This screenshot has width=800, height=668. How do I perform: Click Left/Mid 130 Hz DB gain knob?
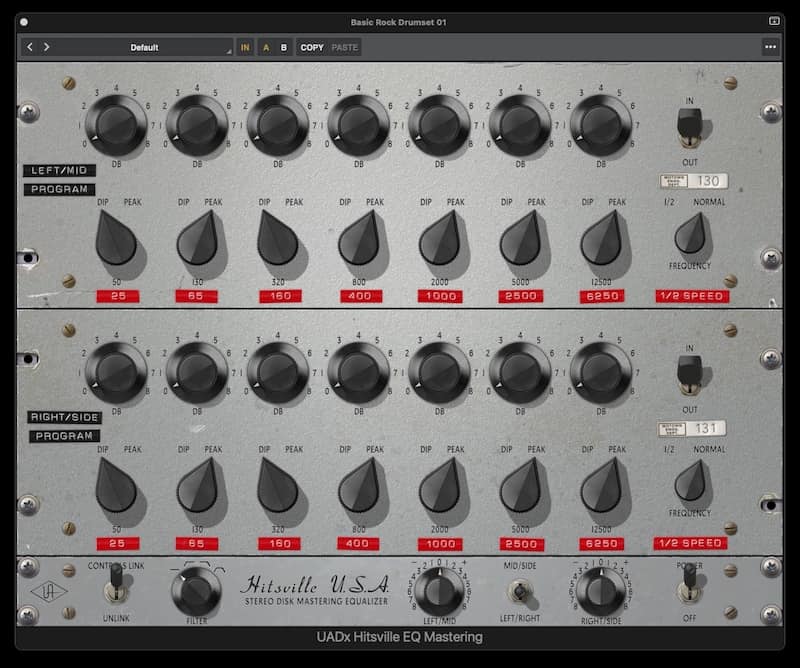click(197, 125)
